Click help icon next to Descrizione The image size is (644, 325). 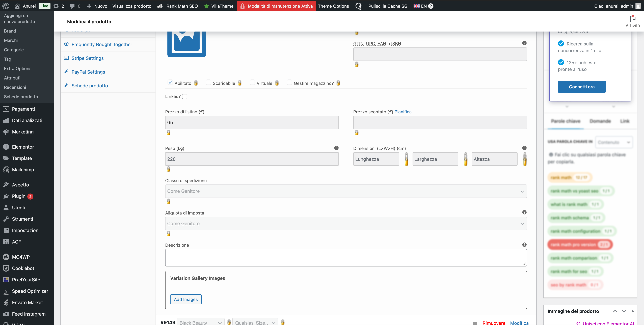point(524,245)
